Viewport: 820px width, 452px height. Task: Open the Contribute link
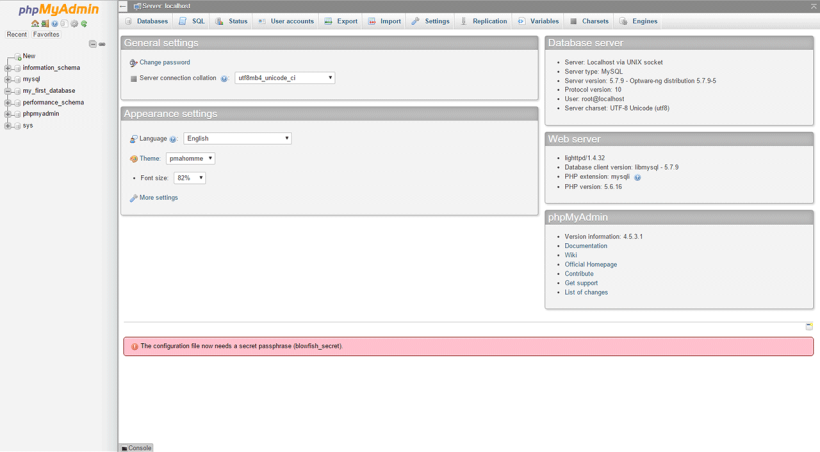(x=579, y=274)
